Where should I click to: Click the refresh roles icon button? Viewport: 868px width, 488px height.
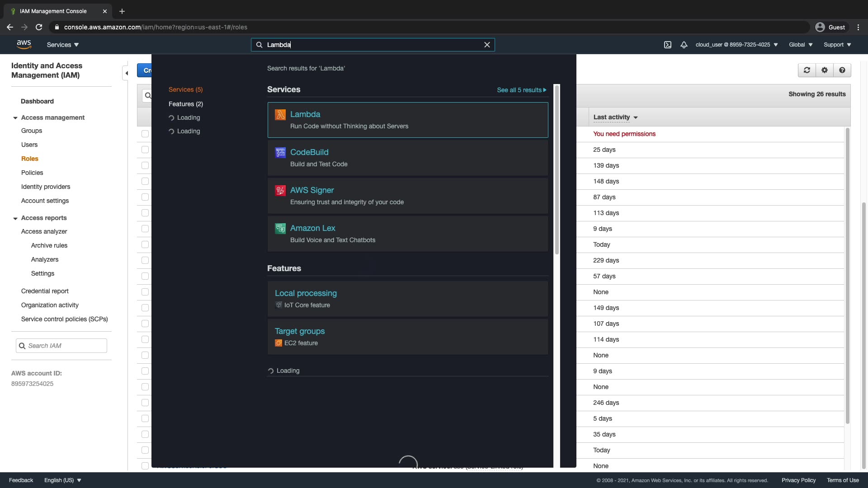[807, 70]
